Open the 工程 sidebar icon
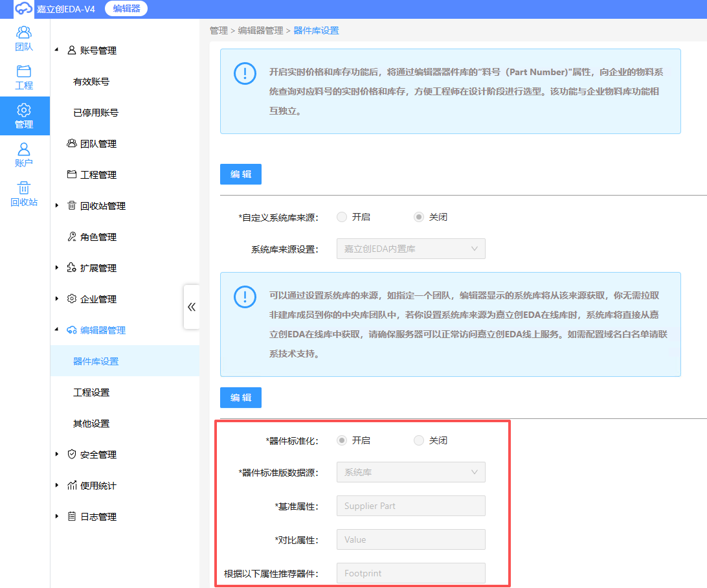This screenshot has width=707, height=588. (24, 78)
